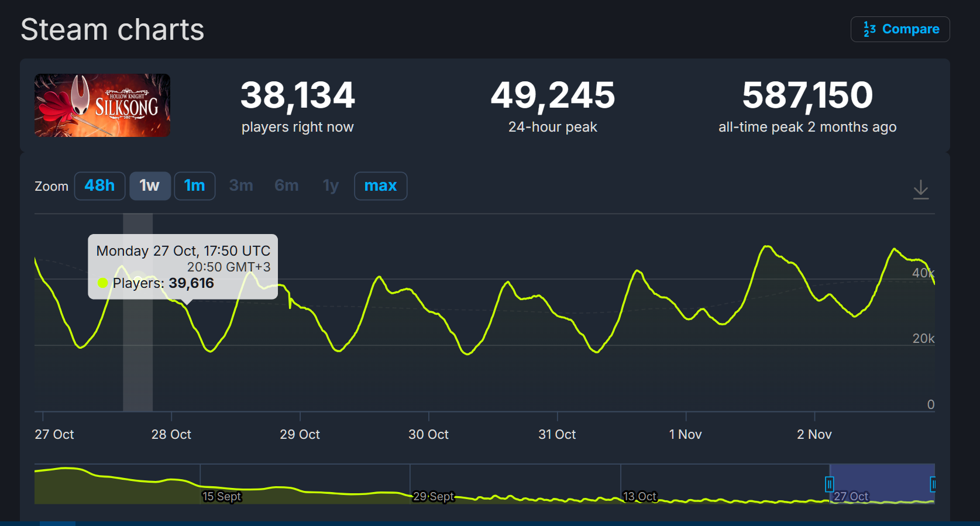The image size is (980, 526).
Task: Click the 31 Oct axis label
Action: [557, 434]
